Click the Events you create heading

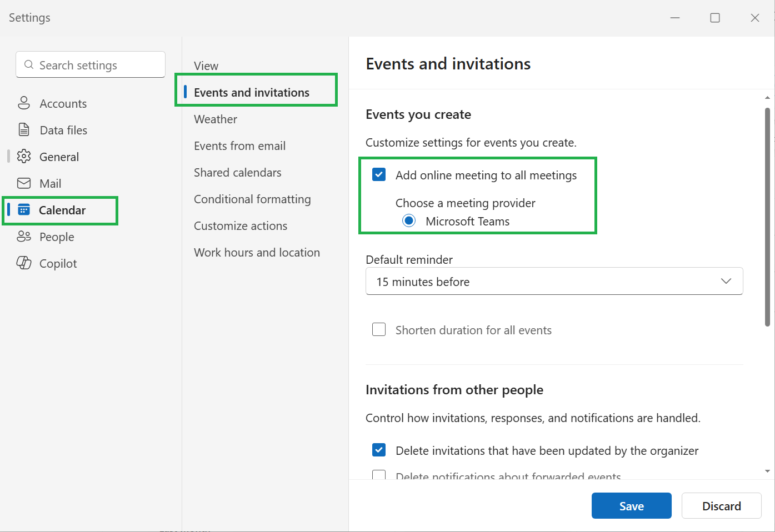pos(418,114)
